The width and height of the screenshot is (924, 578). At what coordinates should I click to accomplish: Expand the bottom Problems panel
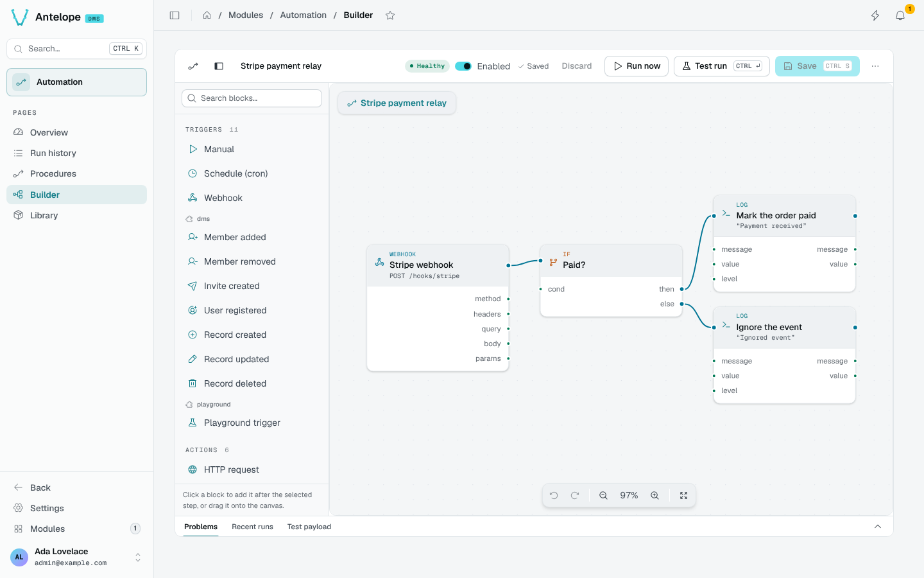tap(878, 527)
